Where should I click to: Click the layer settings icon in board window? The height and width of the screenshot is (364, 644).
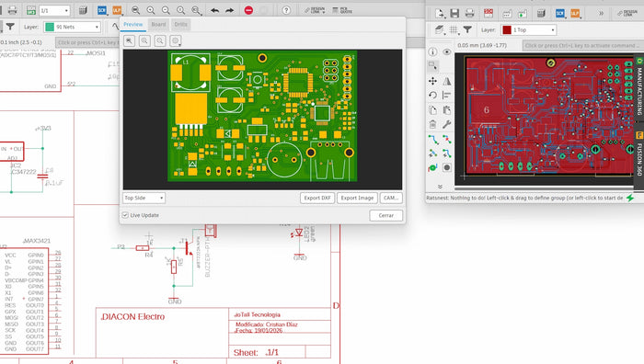pyautogui.click(x=439, y=29)
